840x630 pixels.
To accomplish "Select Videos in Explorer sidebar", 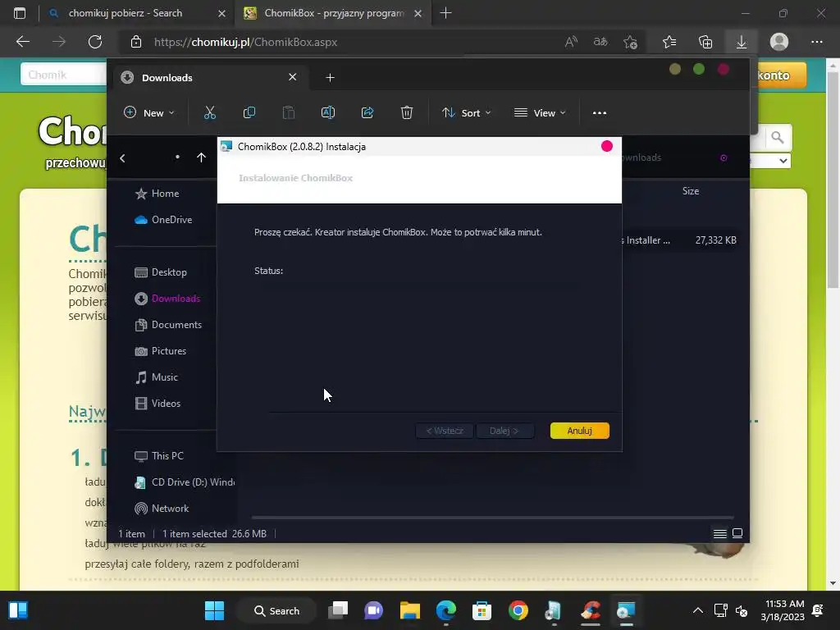I will tap(157, 404).
